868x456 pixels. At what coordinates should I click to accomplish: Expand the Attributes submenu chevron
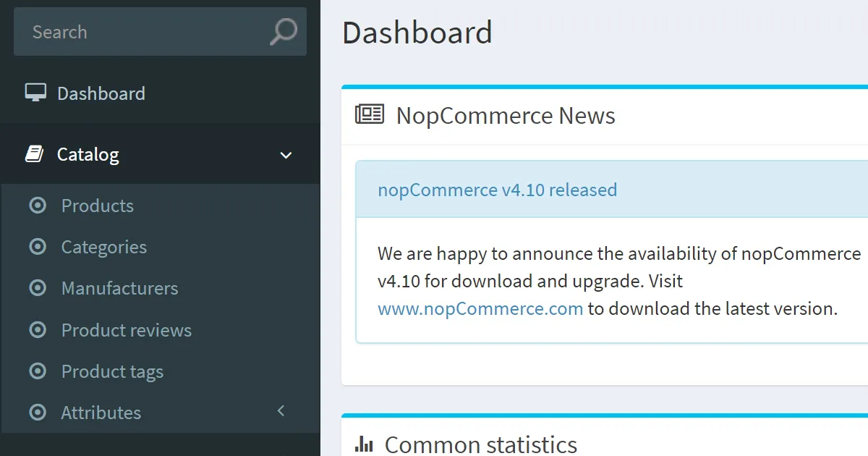click(281, 410)
